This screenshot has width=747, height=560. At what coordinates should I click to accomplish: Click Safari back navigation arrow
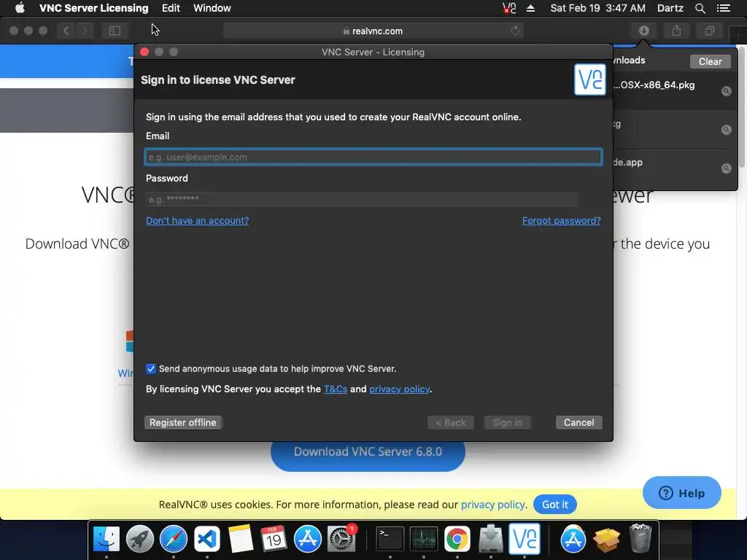click(66, 31)
